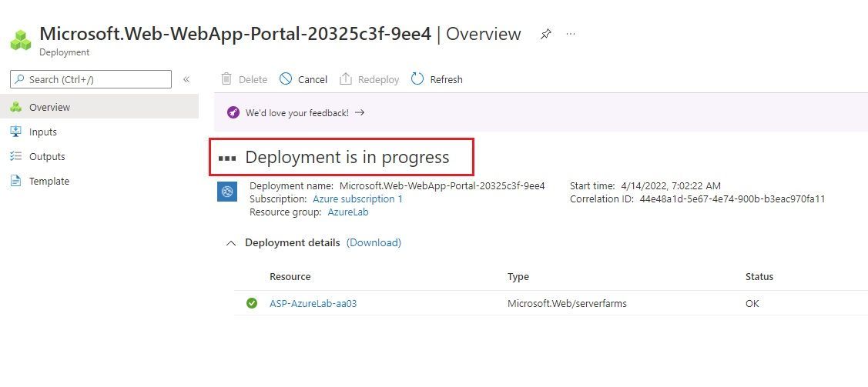Click the feedback rocket icon
This screenshot has width=868, height=387.
tap(233, 113)
